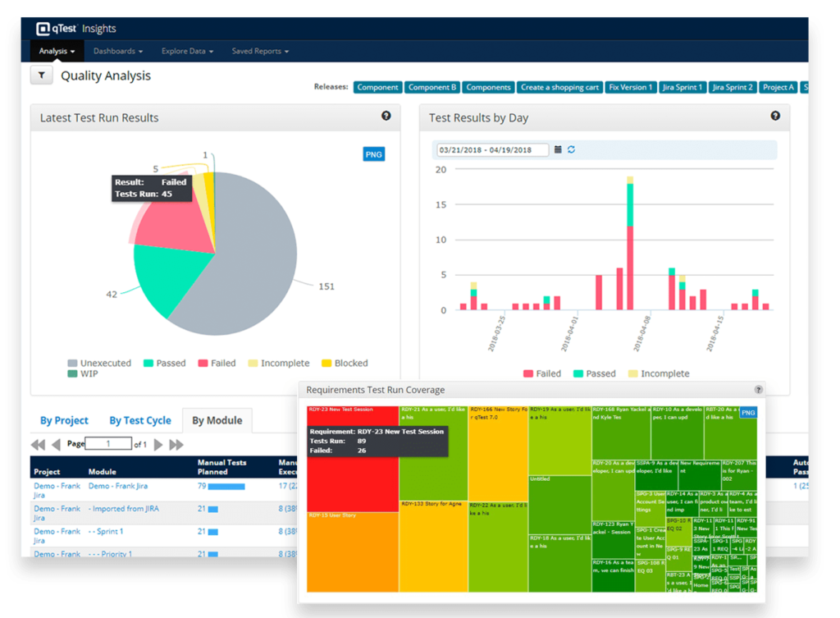The height and width of the screenshot is (618, 840).
Task: Export treemap with PNG button
Action: pyautogui.click(x=748, y=413)
